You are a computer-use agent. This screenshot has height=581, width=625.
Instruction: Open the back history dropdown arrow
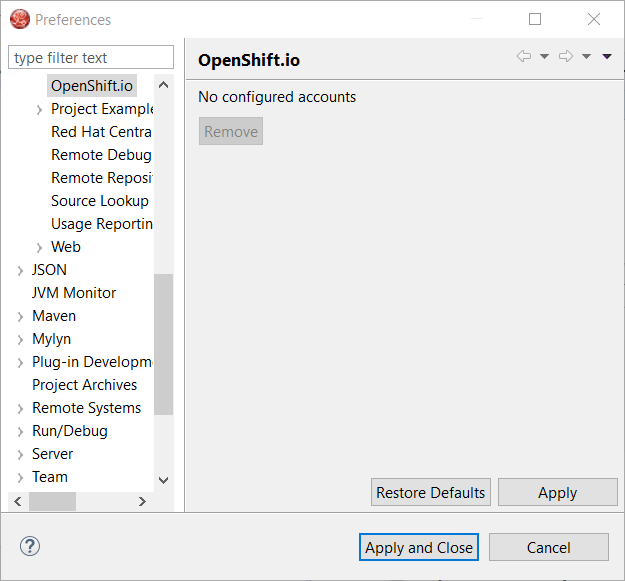pyautogui.click(x=544, y=57)
